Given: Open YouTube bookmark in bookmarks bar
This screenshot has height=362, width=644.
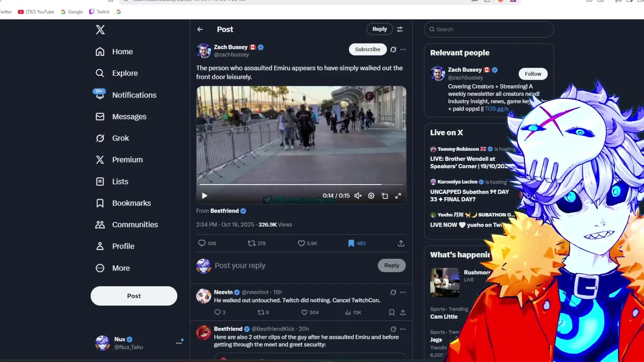Looking at the screenshot, I should coord(36,12).
